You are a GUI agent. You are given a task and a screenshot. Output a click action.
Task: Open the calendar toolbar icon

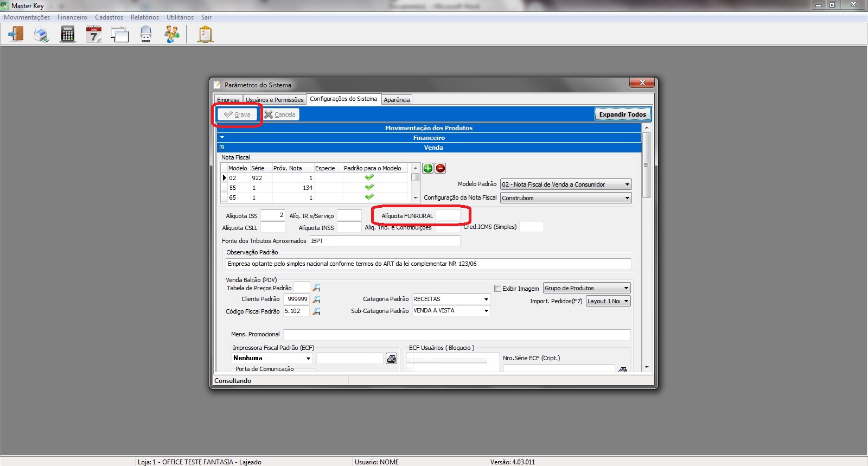tap(94, 34)
